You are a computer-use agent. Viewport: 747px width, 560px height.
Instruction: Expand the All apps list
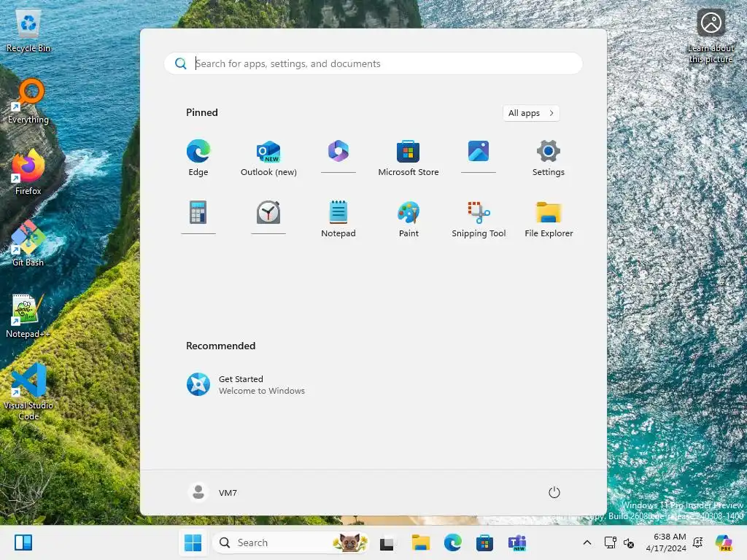tap(531, 113)
